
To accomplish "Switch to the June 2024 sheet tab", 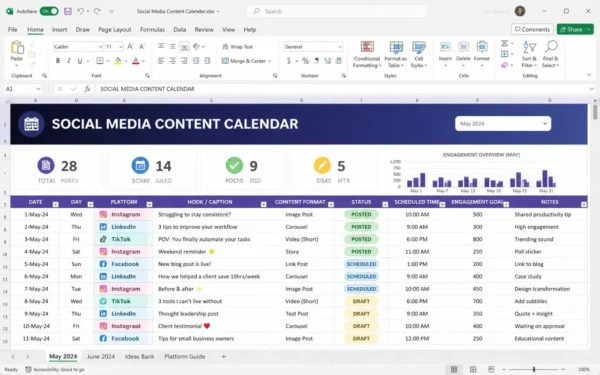I will [101, 356].
